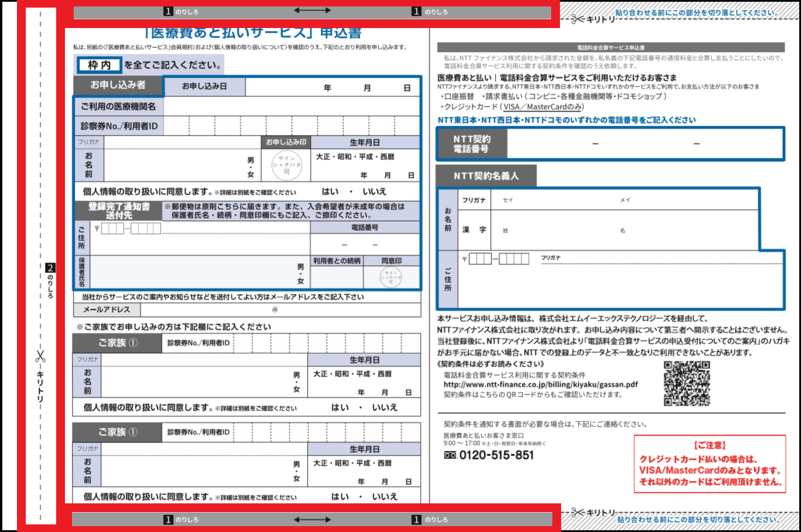This screenshot has height=532, width=801.
Task: Click the お申し込み印 seal circle
Action: [287, 165]
